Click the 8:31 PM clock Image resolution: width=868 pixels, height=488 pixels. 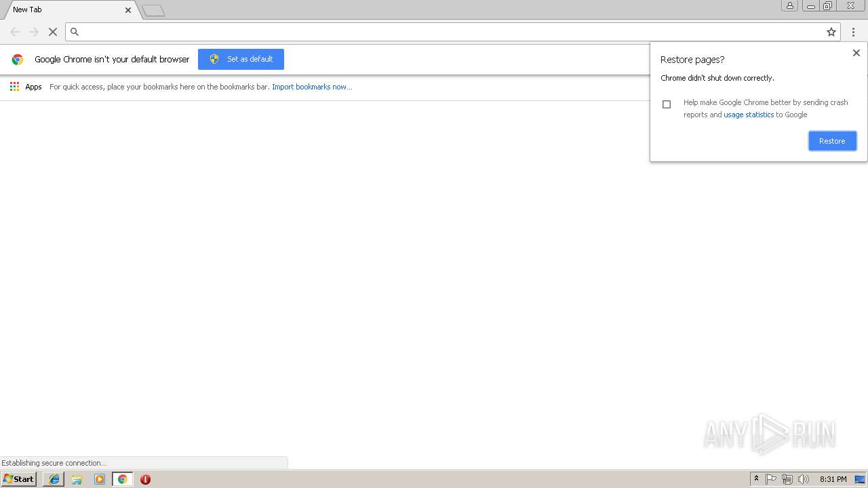coord(833,479)
